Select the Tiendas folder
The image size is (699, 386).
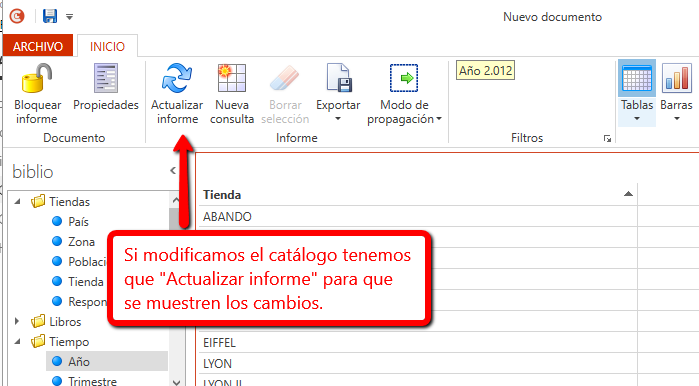click(x=70, y=201)
